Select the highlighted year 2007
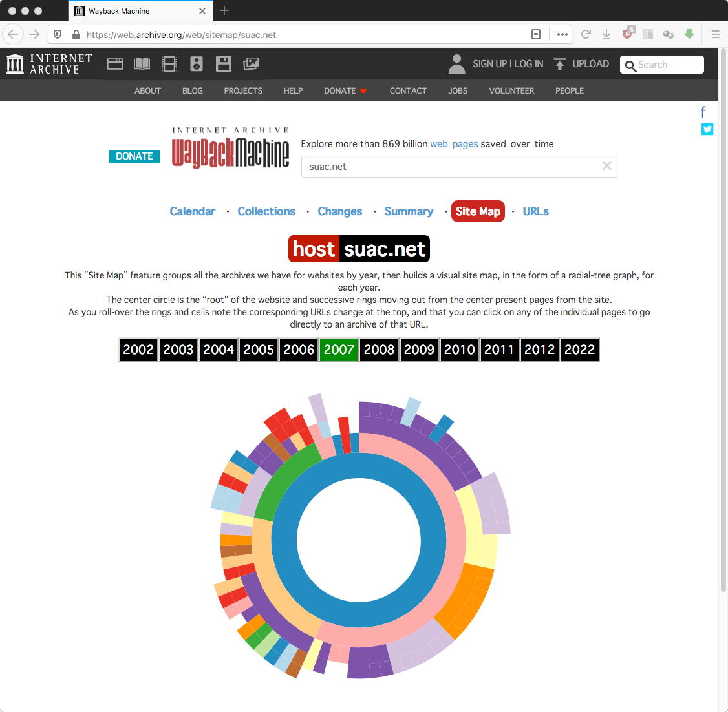This screenshot has height=712, width=728. pyautogui.click(x=339, y=350)
